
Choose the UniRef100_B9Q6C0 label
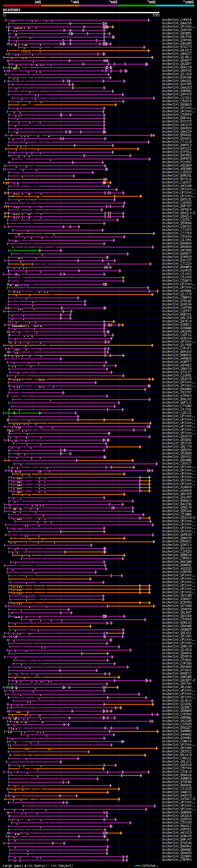(177, 501)
